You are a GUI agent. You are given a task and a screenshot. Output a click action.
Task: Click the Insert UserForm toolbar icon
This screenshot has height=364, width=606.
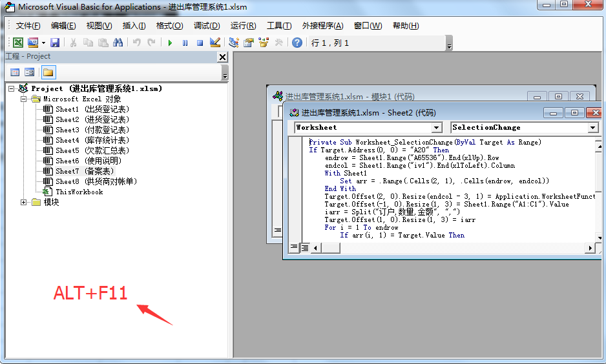pyautogui.click(x=33, y=43)
